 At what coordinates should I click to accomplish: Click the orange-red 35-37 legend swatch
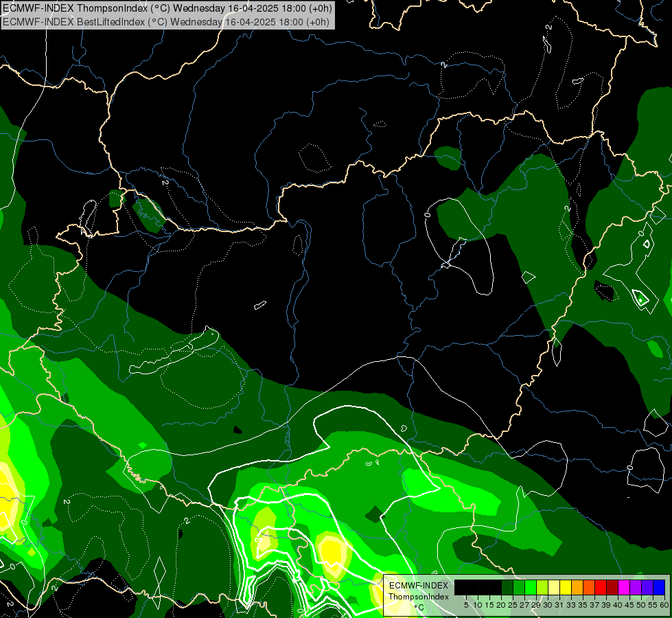point(589,587)
